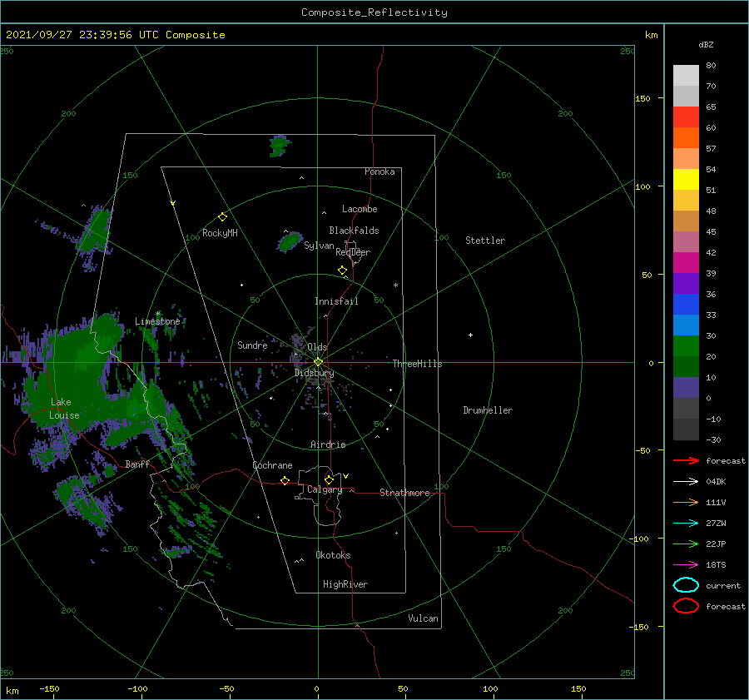The height and width of the screenshot is (700, 749).
Task: Click the cyan current ellipse in the legend
Action: click(x=686, y=585)
